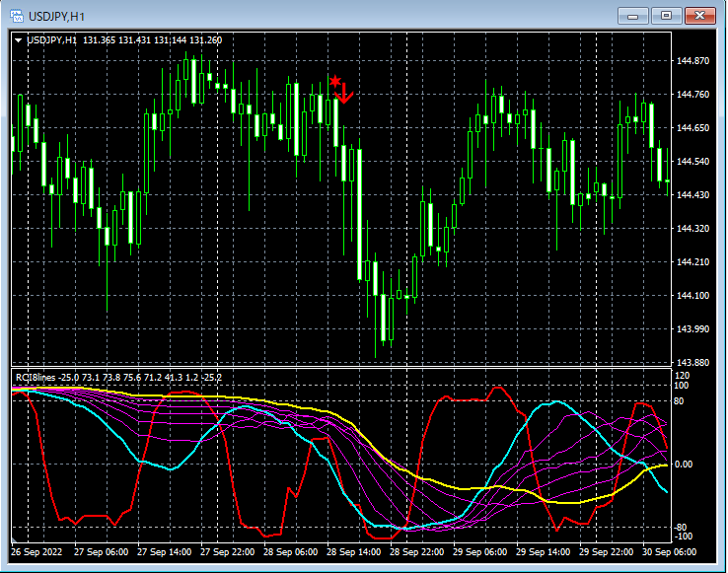This screenshot has height=573, width=728.
Task: Click price level 144.320 on the scale
Action: [x=693, y=228]
